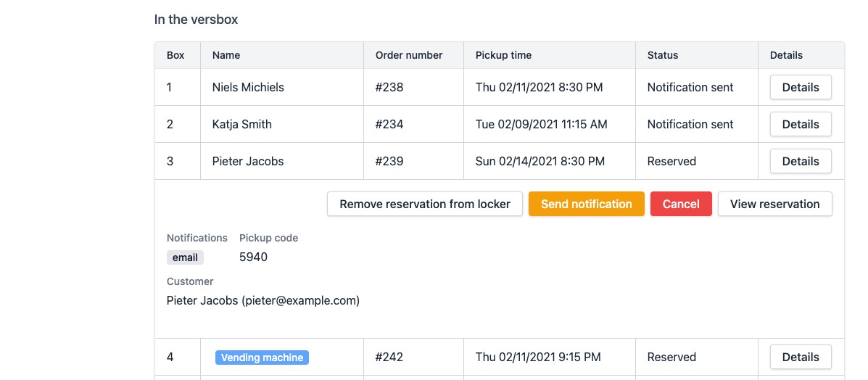Viewport: 868px width, 380px height.
Task: Expand Details for box 4 Vending machine
Action: point(801,357)
